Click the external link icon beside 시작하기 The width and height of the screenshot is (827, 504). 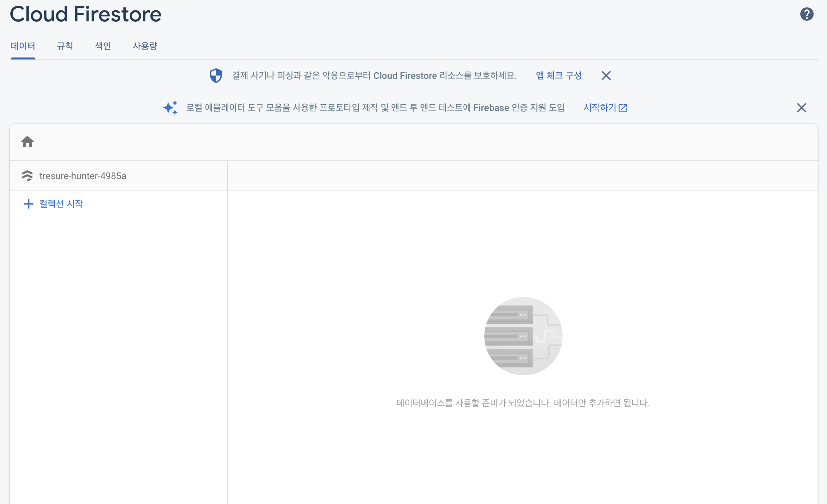[x=623, y=108]
